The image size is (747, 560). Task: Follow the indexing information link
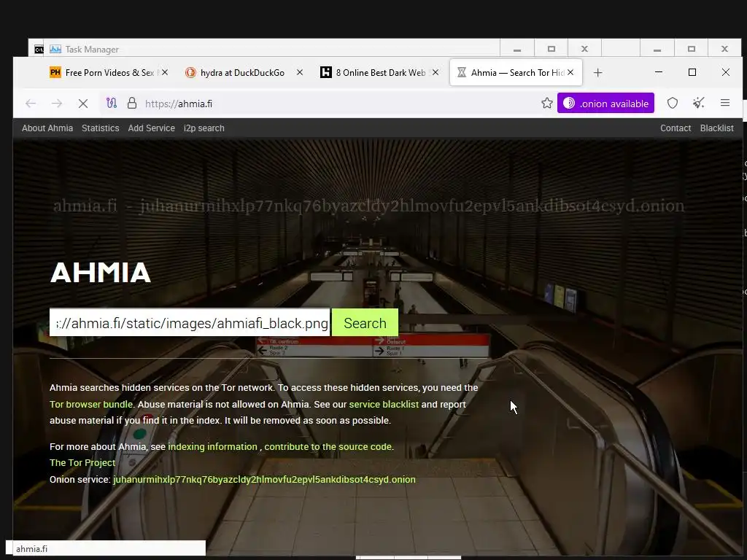coord(212,447)
